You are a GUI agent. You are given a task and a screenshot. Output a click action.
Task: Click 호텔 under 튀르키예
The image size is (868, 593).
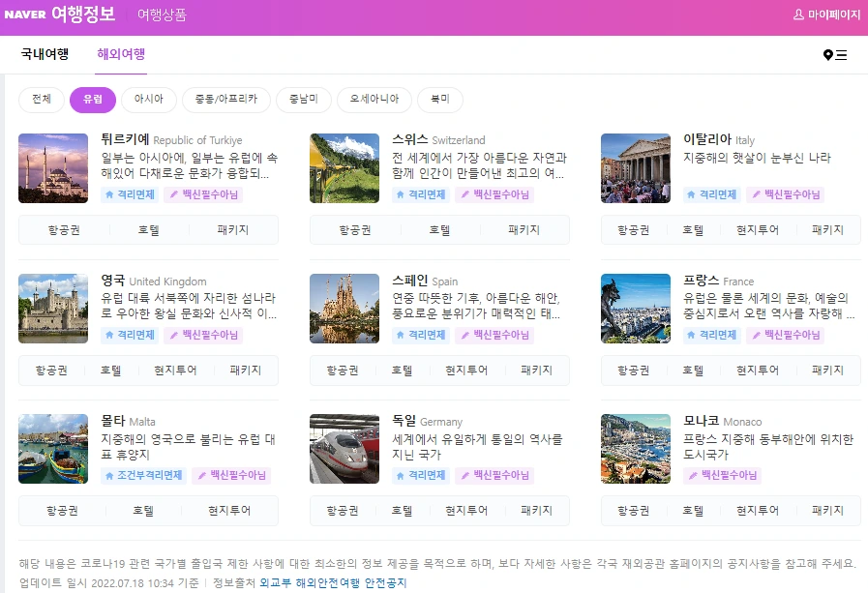(x=148, y=229)
